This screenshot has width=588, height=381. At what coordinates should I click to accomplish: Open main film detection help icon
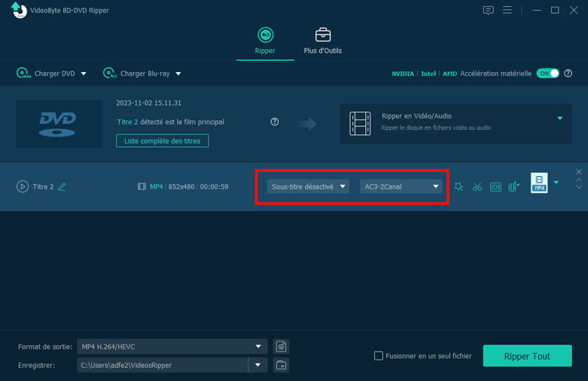[x=274, y=122]
